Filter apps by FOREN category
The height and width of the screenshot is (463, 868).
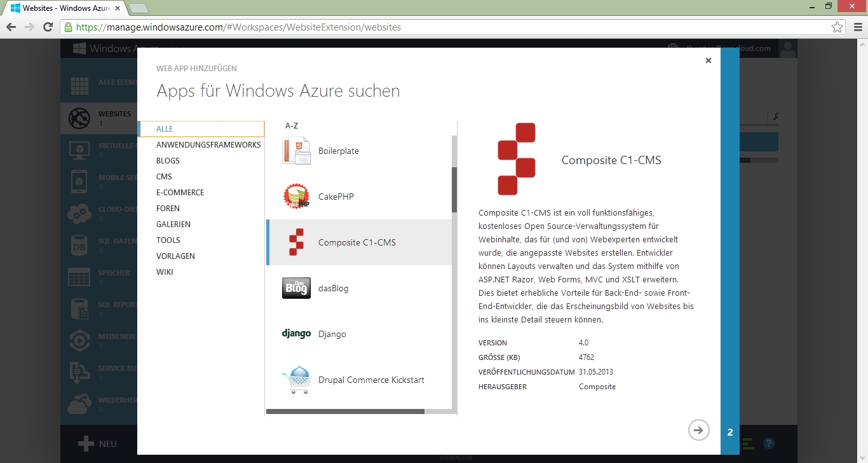pyautogui.click(x=168, y=209)
